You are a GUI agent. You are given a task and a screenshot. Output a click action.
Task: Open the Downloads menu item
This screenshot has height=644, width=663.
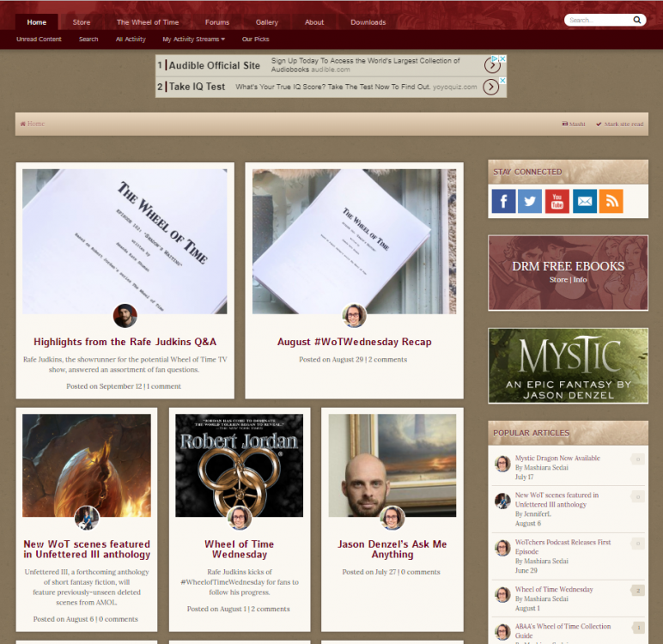click(368, 22)
